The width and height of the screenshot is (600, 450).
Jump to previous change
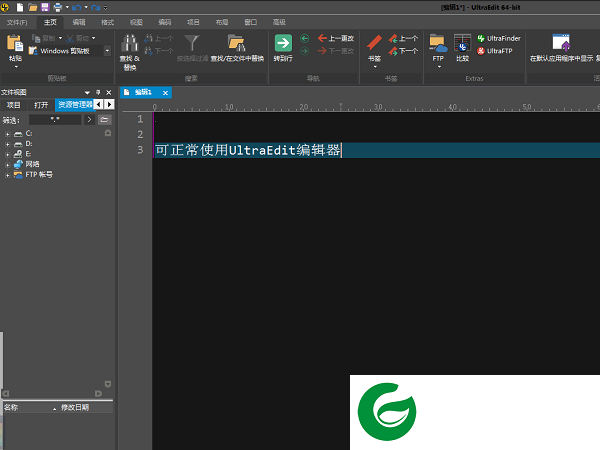pyautogui.click(x=336, y=38)
